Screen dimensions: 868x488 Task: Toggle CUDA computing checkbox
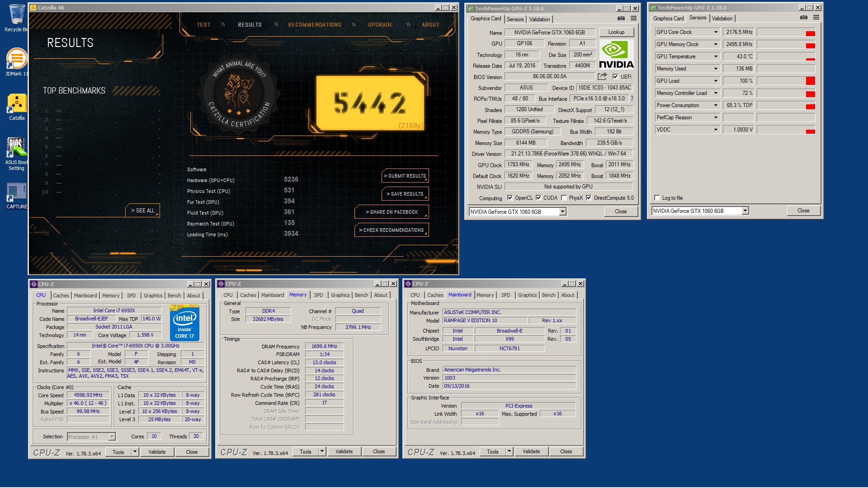[x=538, y=198]
